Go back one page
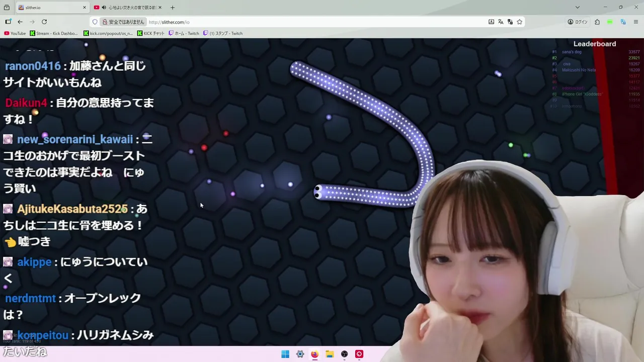The image size is (644, 362). 20,22
